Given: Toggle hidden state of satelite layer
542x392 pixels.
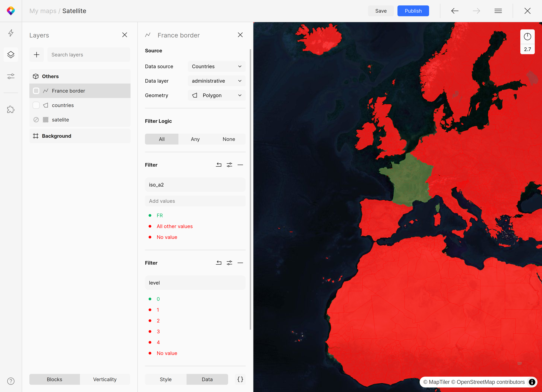Looking at the screenshot, I should (36, 120).
